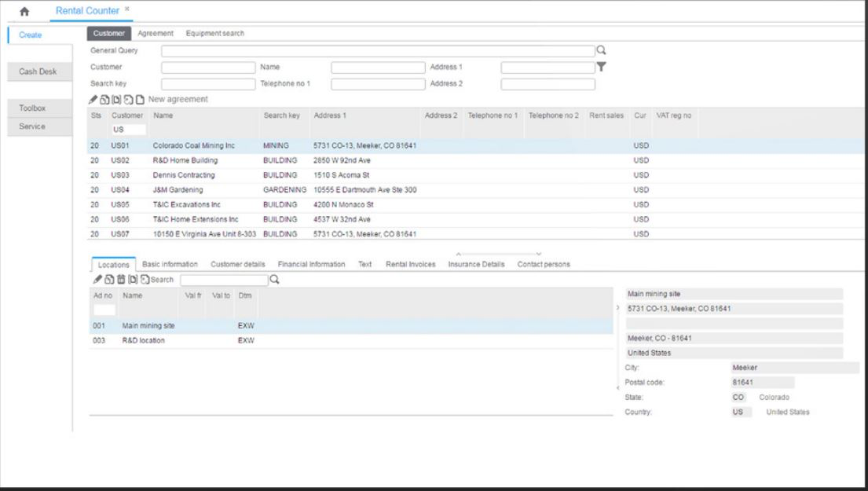
Task: Switch to the Agreement tab
Action: 154,35
